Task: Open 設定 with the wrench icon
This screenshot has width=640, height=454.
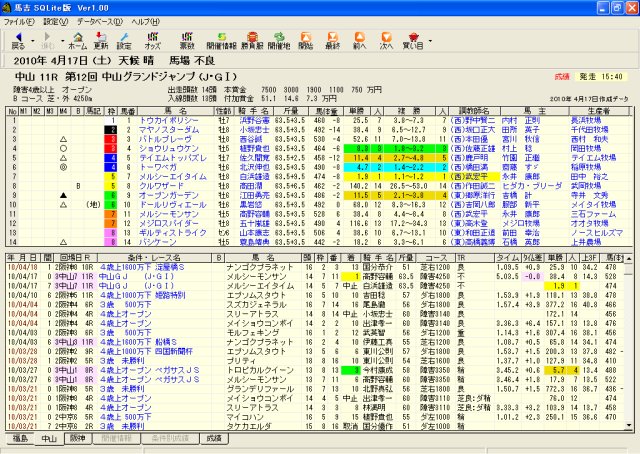Action: tap(124, 37)
